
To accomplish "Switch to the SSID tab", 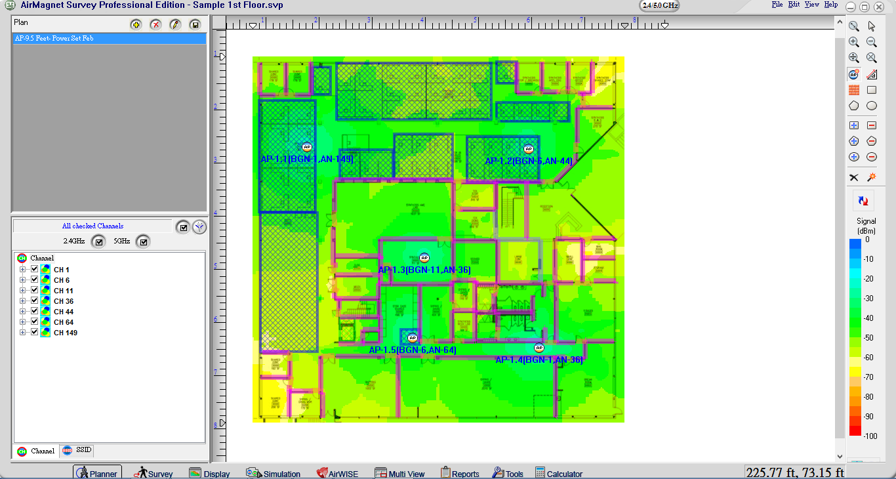I will tap(77, 450).
